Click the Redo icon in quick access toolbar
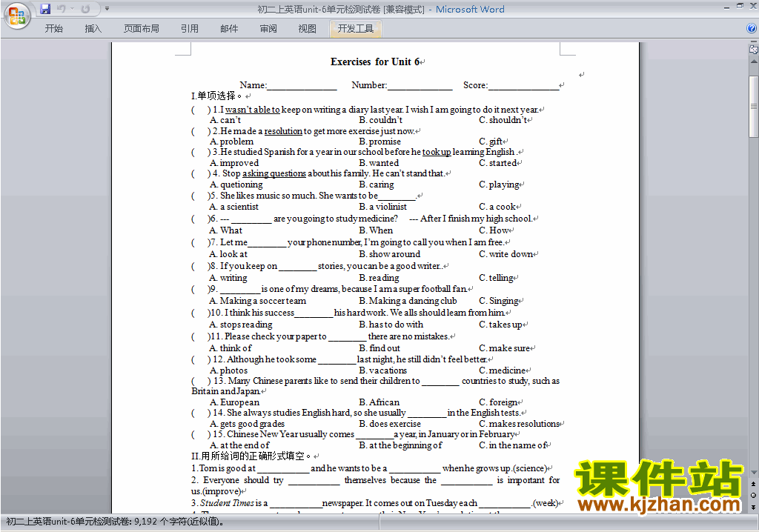Screen dimensions: 759x532 pyautogui.click(x=86, y=9)
